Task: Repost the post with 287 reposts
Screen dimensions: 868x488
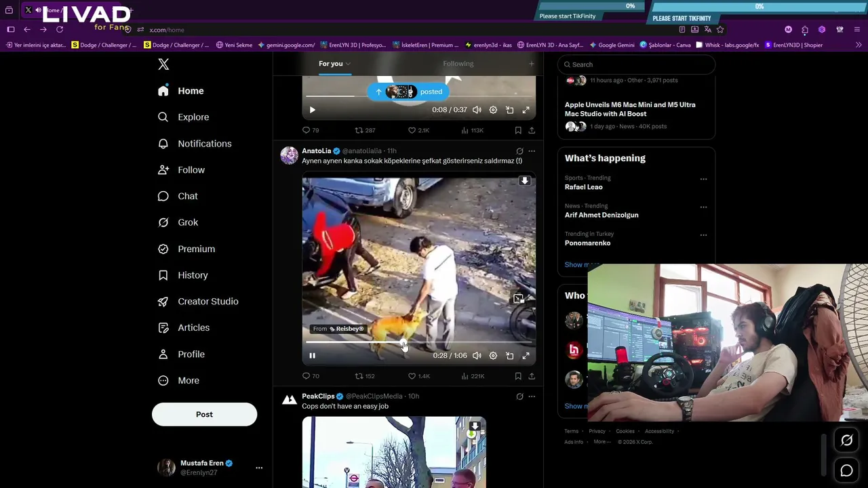Action: (x=365, y=130)
